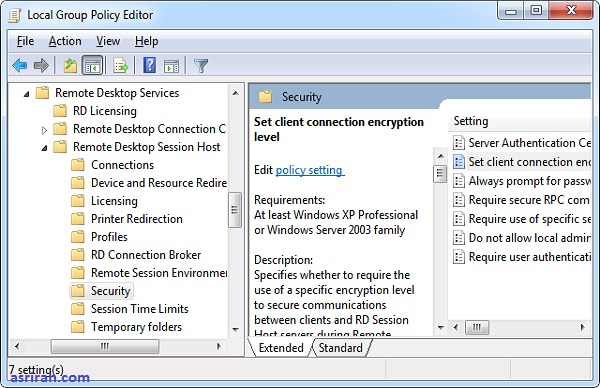The image size is (600, 388).
Task: Click the description pane vertical scrollbar thumb
Action: [x=440, y=174]
